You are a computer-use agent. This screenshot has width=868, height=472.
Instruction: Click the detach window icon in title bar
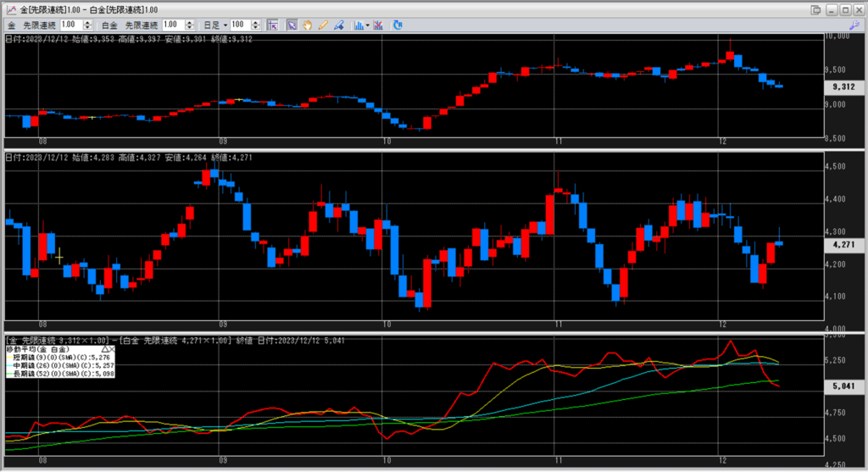click(816, 9)
